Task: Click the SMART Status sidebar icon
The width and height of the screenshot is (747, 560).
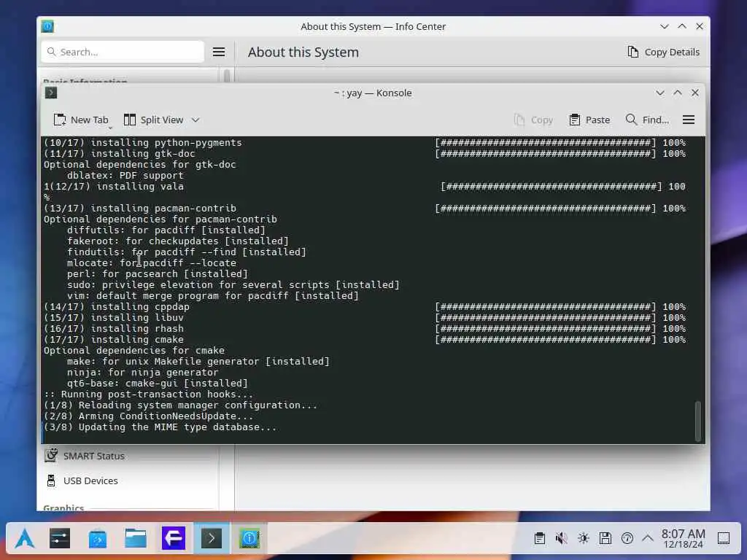Action: 51,456
